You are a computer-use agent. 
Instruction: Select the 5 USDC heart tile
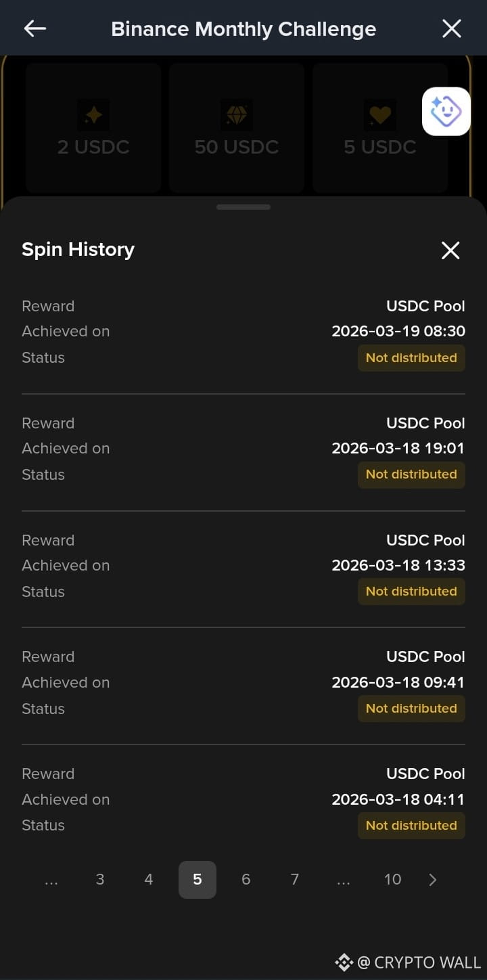coord(380,129)
